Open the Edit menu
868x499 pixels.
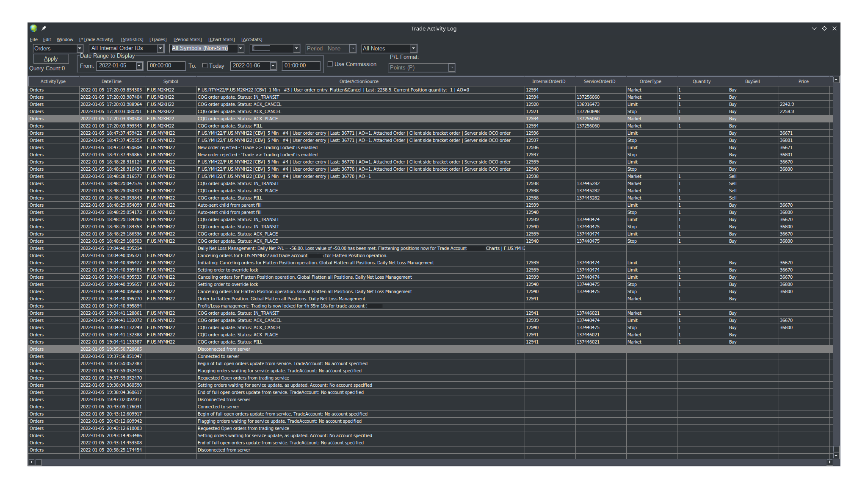click(47, 39)
